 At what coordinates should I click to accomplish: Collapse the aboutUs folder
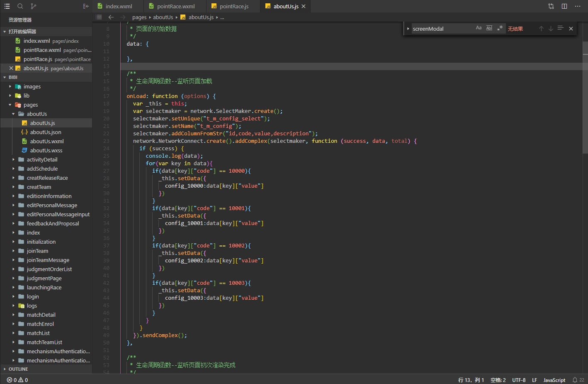[13, 114]
